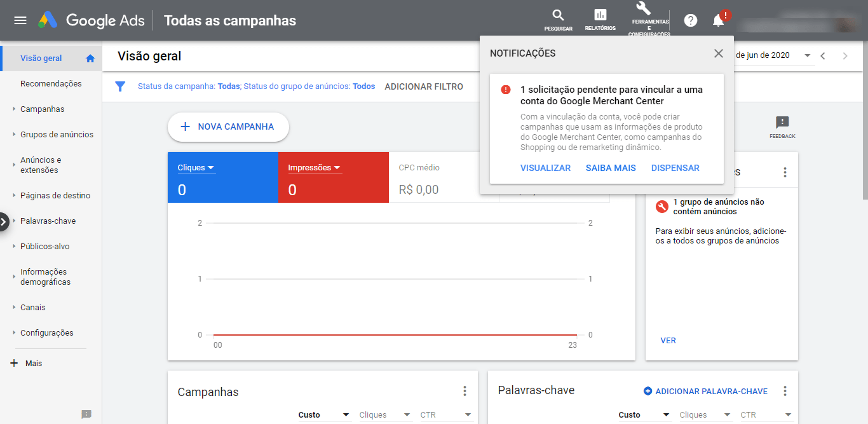Click the red wrench alert icon
Image resolution: width=868 pixels, height=424 pixels.
pyautogui.click(x=661, y=207)
